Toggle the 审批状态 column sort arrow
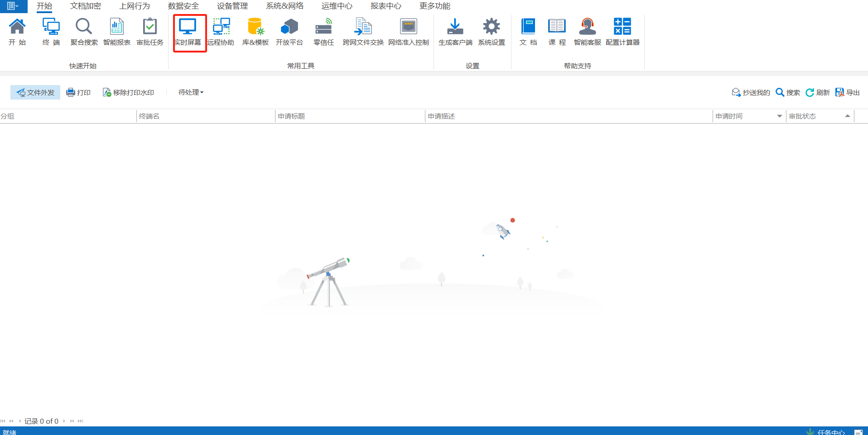Screen dimensions: 868x435 (x=848, y=116)
